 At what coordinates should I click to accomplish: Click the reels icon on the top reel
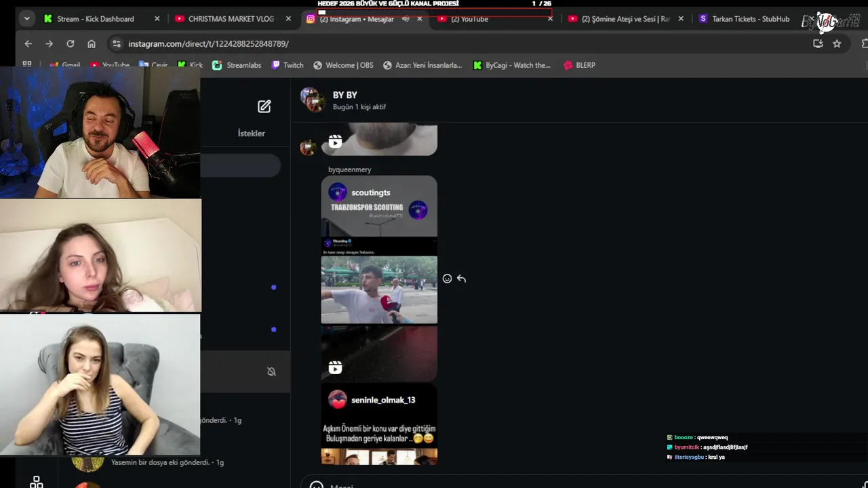pos(335,142)
